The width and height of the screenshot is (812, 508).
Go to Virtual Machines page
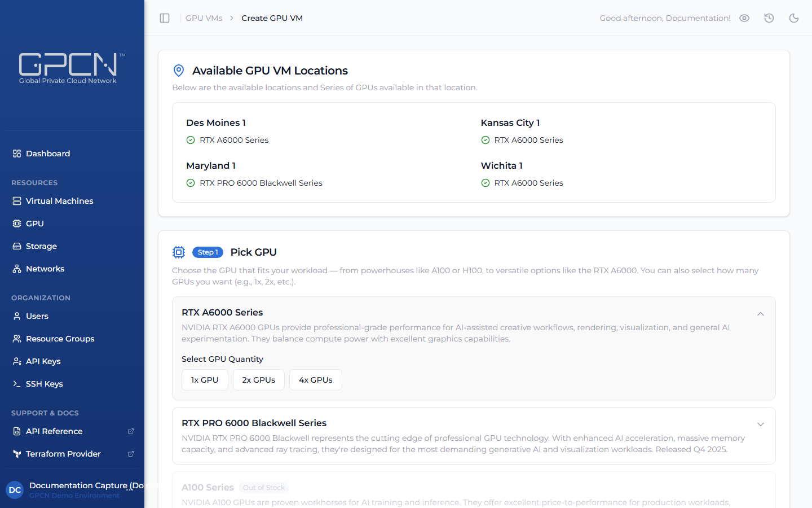coord(72,201)
